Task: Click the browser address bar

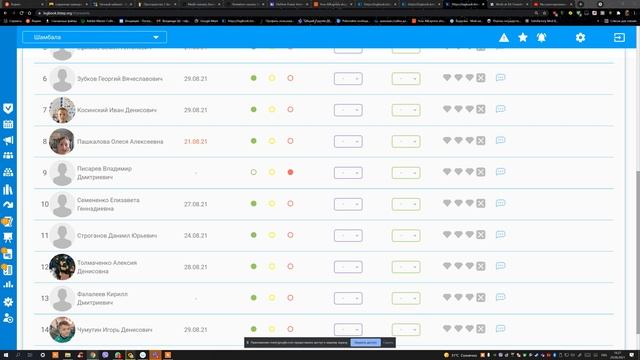Action: pos(286,13)
